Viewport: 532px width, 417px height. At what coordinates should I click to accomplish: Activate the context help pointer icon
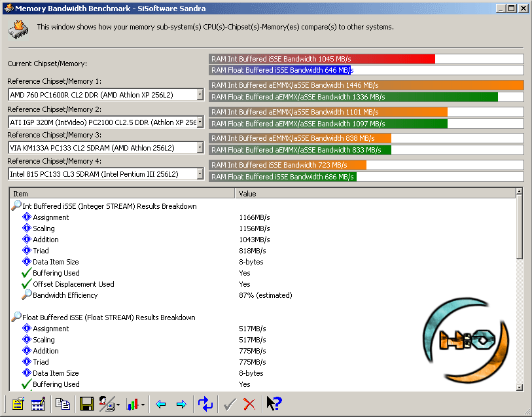point(274,404)
